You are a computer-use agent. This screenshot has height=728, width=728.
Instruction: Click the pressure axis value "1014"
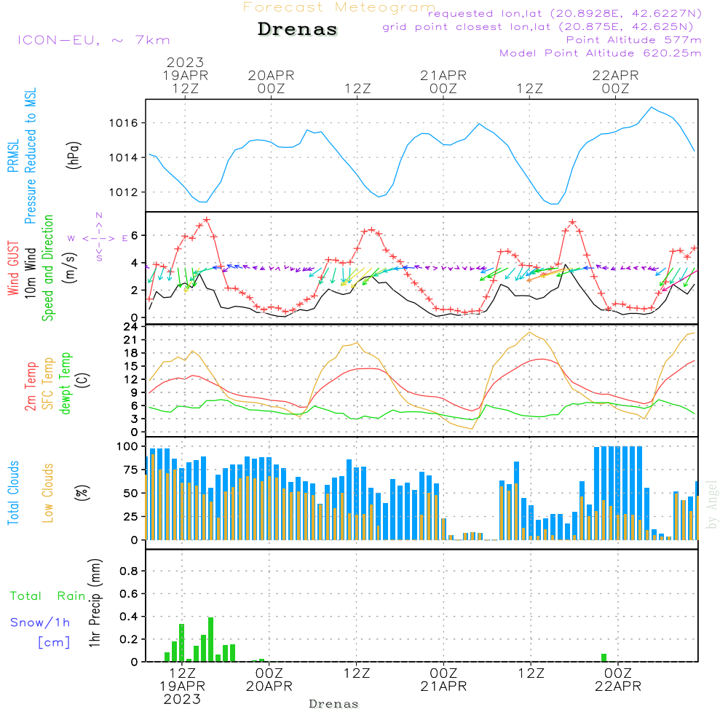pyautogui.click(x=124, y=158)
